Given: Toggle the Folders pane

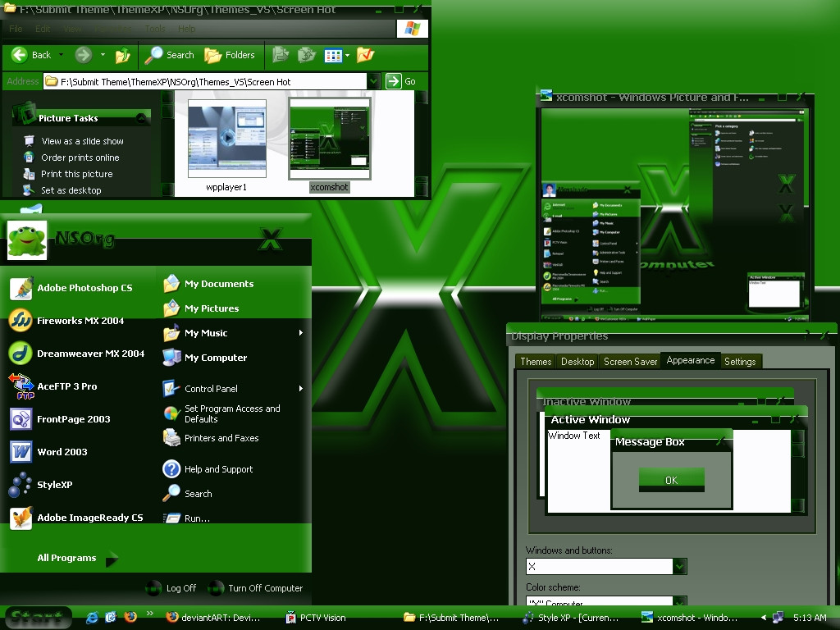Looking at the screenshot, I should click(x=230, y=55).
